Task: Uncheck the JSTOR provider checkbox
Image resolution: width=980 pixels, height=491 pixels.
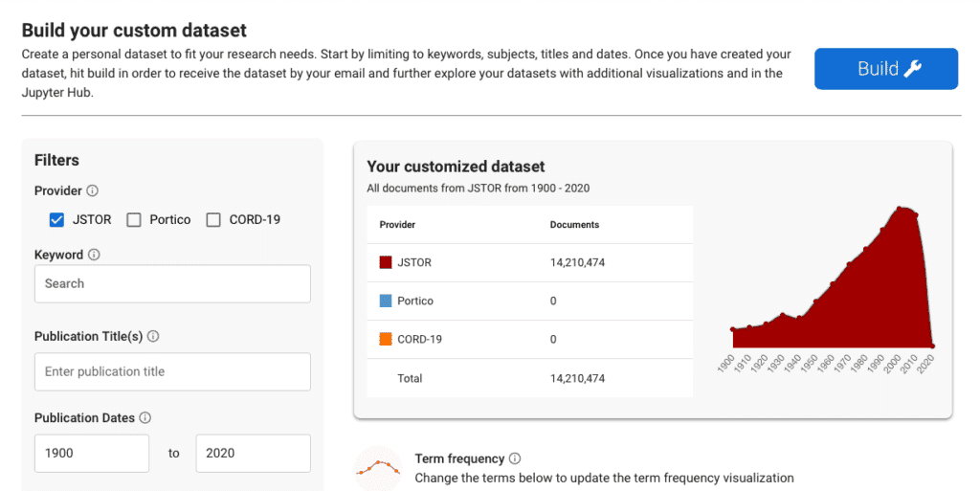Action: (x=56, y=220)
